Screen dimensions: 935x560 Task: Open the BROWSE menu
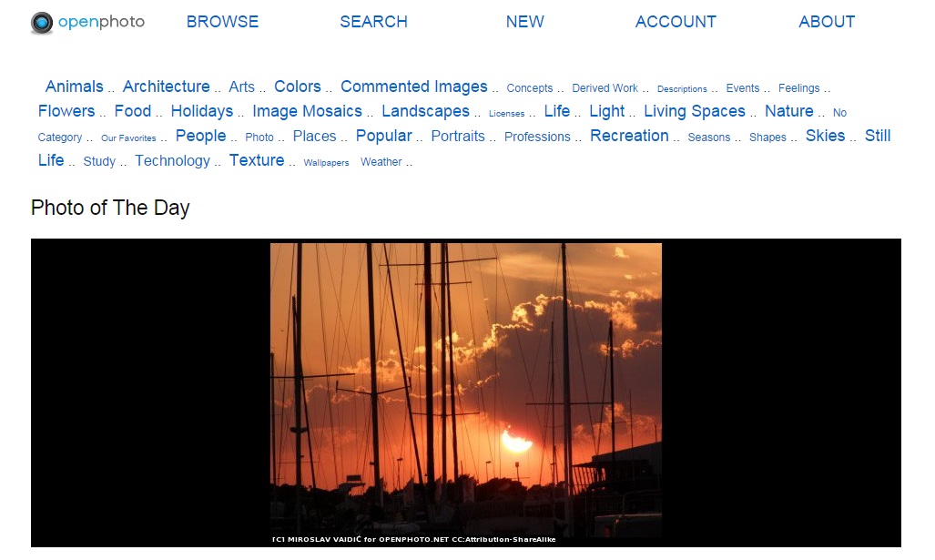coord(222,22)
